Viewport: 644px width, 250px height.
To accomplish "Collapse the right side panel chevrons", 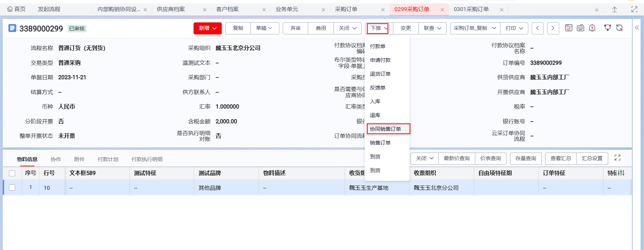I will click(637, 28).
